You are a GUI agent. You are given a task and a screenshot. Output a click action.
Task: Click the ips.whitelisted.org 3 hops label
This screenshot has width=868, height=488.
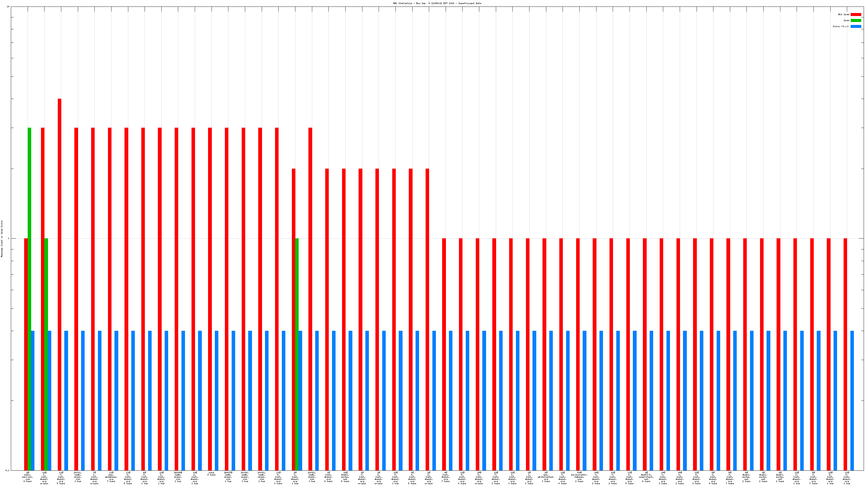point(545,477)
